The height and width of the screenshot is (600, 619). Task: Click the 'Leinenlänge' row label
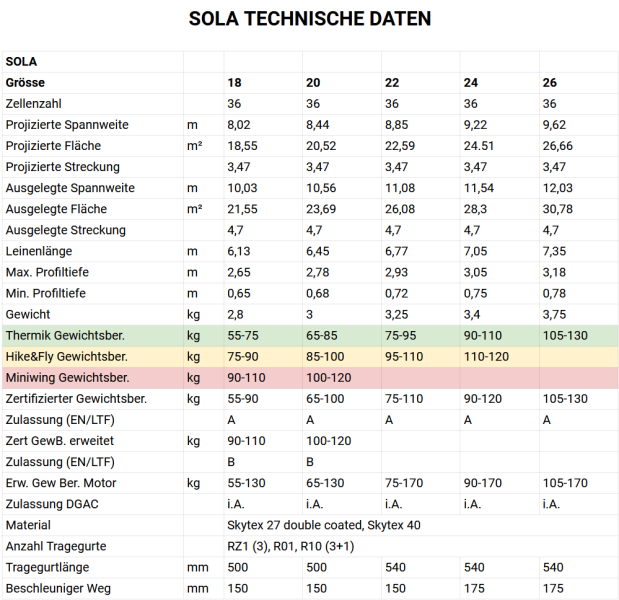[39, 251]
